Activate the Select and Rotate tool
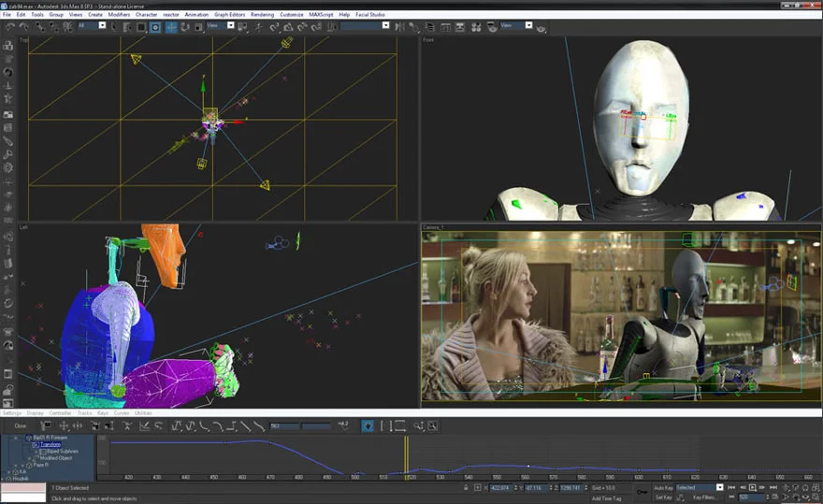This screenshot has width=823, height=504. point(185,27)
